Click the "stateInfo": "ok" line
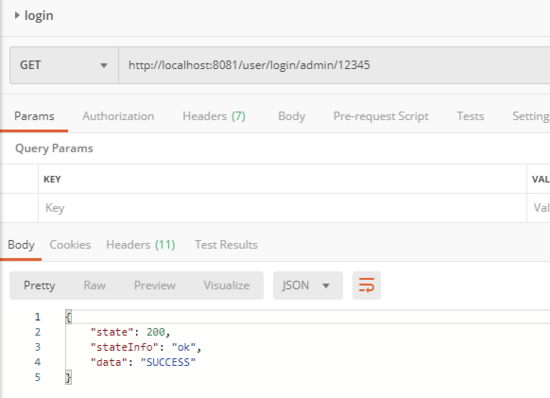The height and width of the screenshot is (398, 550). 146,347
